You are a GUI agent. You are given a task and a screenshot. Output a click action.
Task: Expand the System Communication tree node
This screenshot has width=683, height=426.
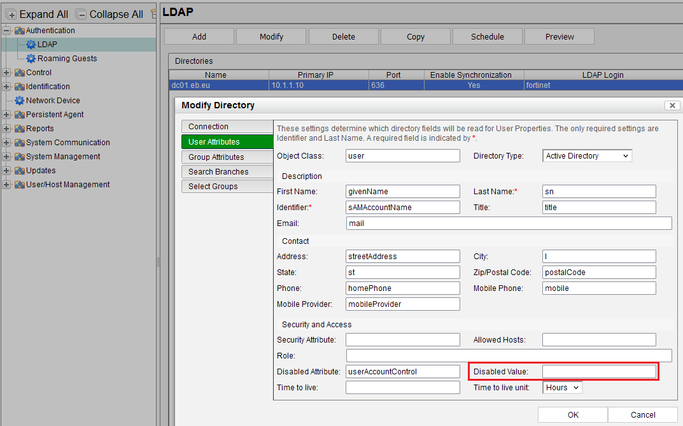click(6, 142)
